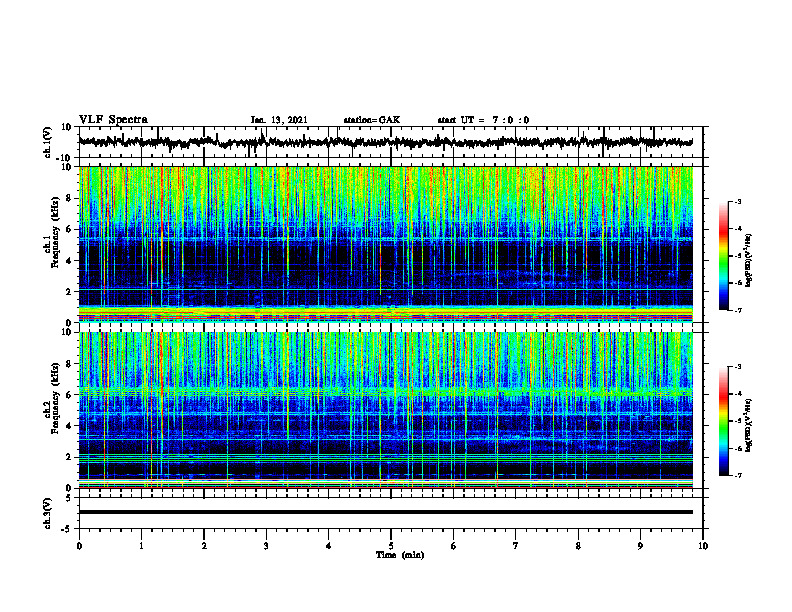The image size is (792, 612).
Task: Click the time axis tick label "1"
Action: 141,546
